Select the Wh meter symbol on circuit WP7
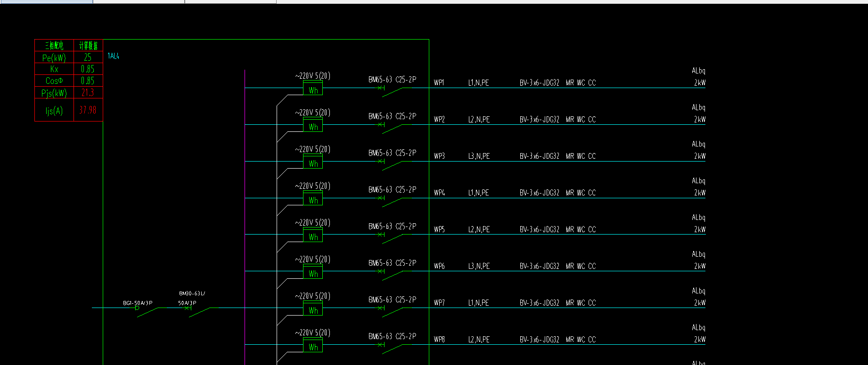Screen dimensions: 868x365 (313, 308)
